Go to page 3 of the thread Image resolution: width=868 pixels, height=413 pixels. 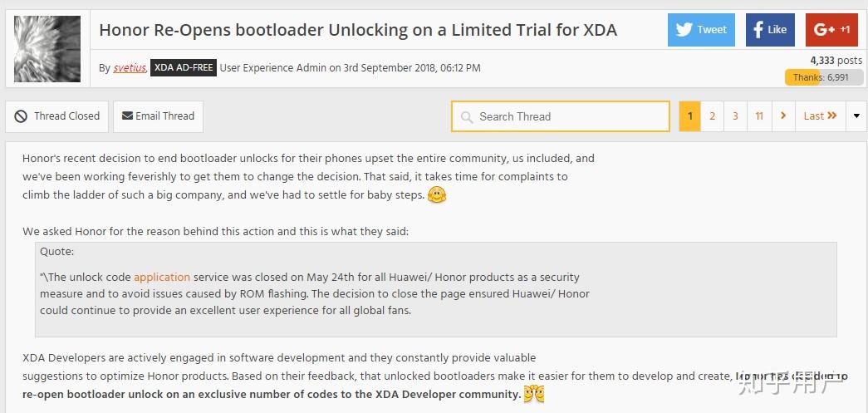(735, 116)
